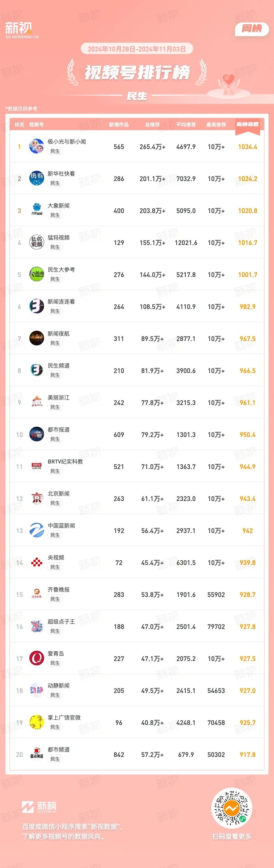
Task: Select the 大象新闻 logo icon
Action: (36, 210)
